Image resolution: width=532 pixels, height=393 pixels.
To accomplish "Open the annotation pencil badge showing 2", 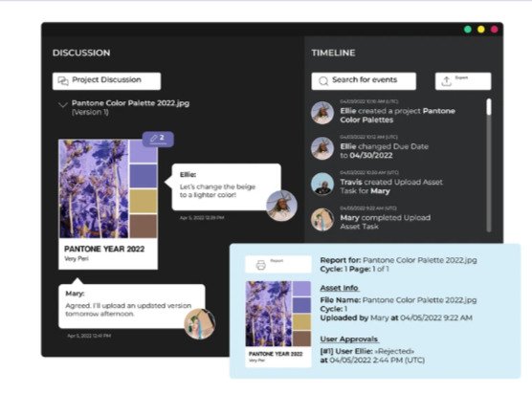I will pos(158,139).
